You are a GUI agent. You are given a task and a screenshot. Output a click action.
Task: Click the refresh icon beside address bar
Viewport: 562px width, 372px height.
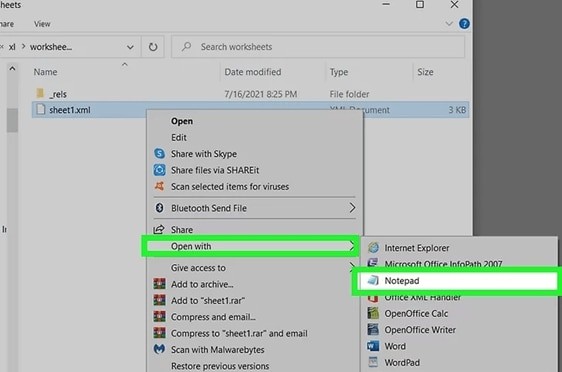pos(153,47)
